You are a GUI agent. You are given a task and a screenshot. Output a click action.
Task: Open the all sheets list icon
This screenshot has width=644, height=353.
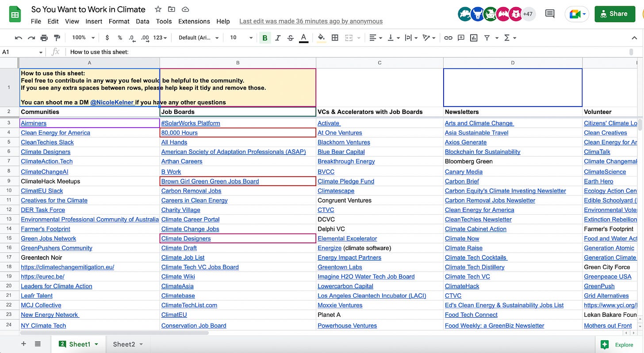tap(38, 344)
